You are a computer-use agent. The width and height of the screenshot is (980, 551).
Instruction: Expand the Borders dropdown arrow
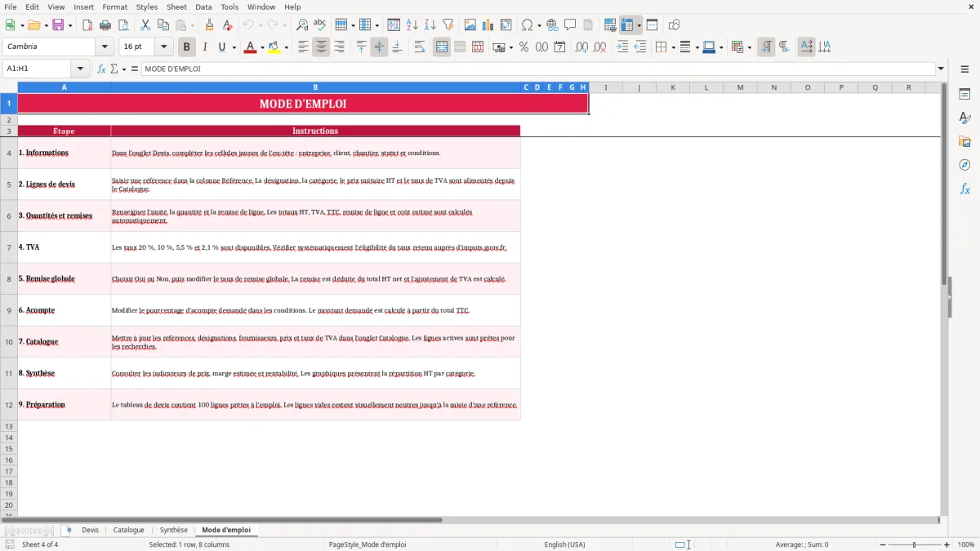pos(672,47)
